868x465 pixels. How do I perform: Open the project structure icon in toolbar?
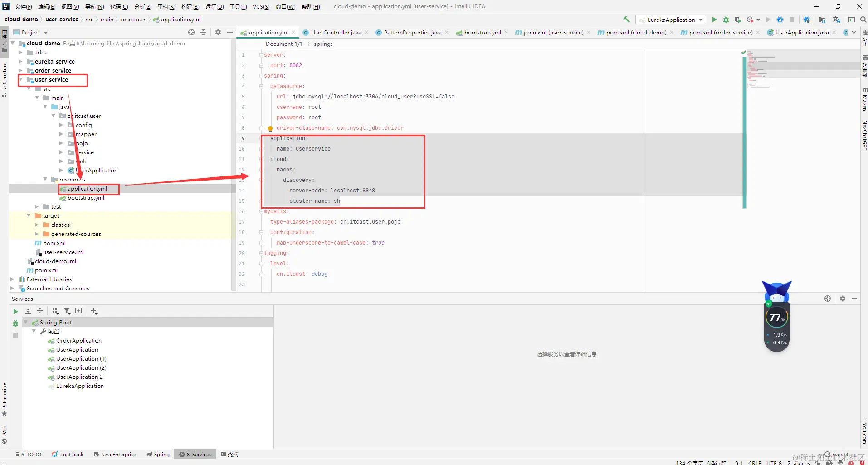point(821,20)
